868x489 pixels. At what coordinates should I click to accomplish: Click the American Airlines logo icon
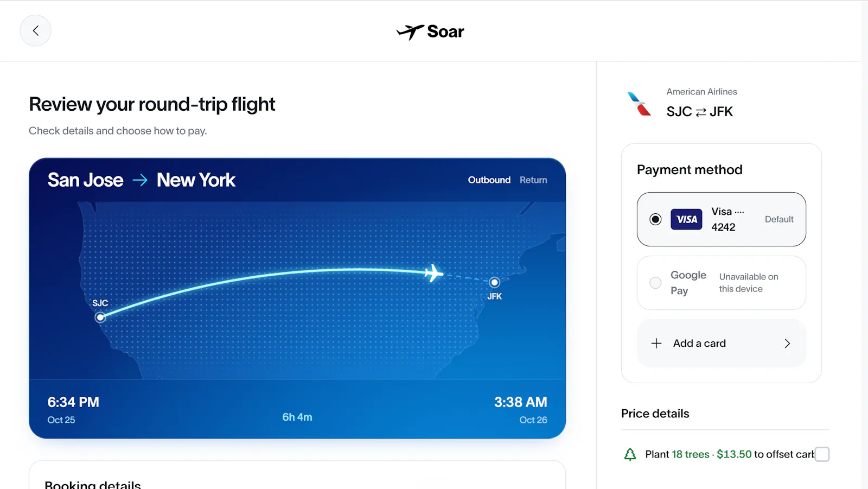click(x=639, y=104)
